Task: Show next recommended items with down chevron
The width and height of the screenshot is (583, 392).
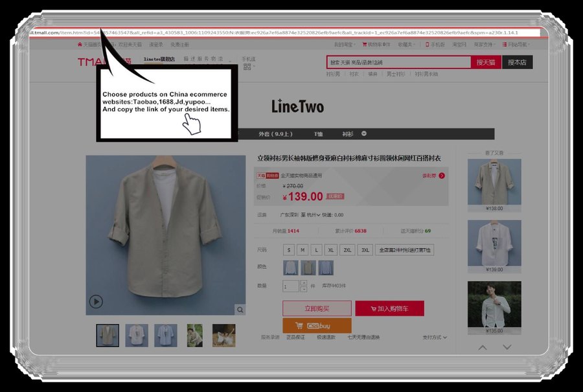Action: tap(507, 347)
